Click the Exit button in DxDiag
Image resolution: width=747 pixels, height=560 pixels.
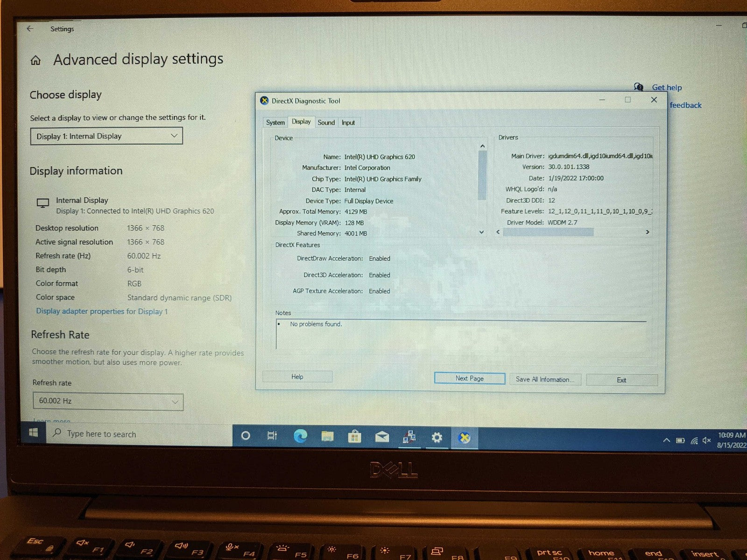click(621, 380)
